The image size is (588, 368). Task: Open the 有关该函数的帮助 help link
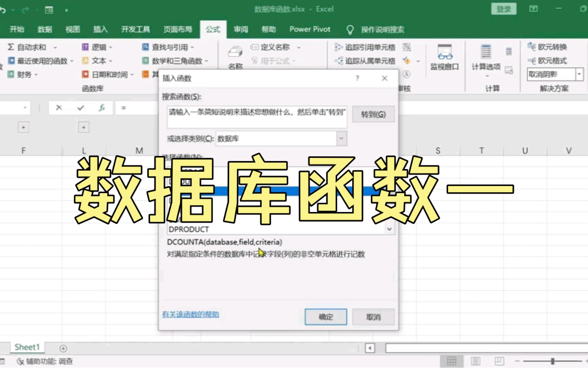click(x=190, y=315)
